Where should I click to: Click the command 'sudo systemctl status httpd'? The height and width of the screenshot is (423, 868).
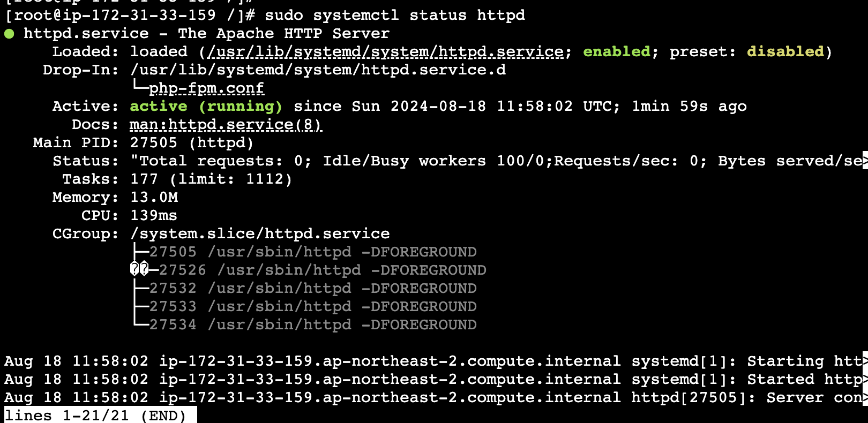[x=395, y=16]
